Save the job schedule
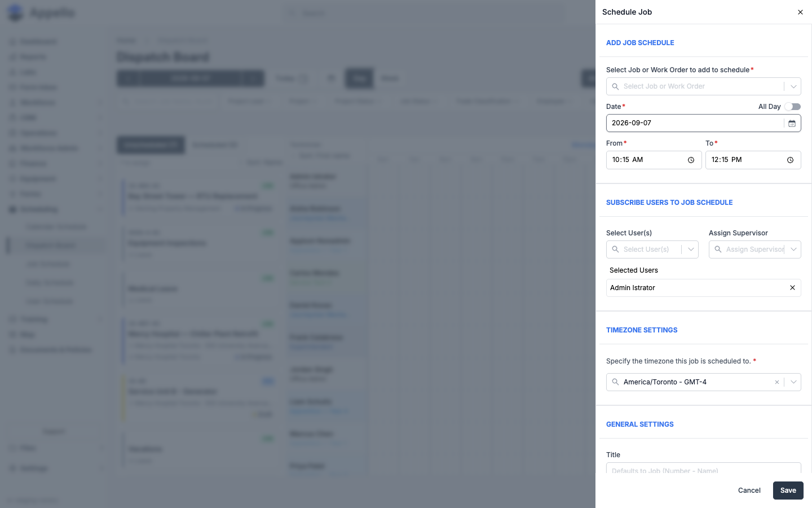 click(788, 491)
